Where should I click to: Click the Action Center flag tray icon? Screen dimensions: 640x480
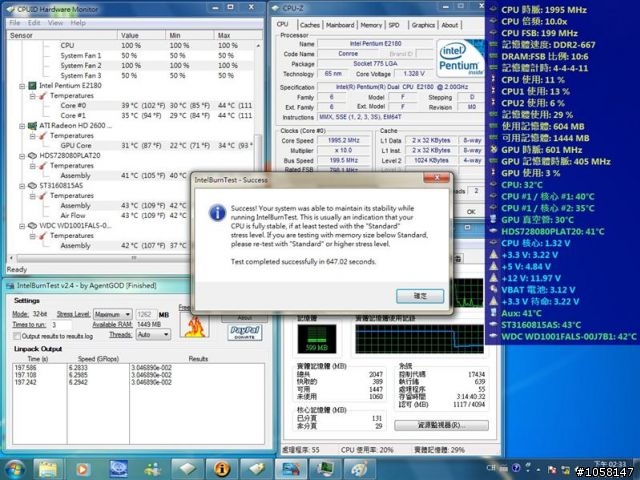(x=552, y=469)
